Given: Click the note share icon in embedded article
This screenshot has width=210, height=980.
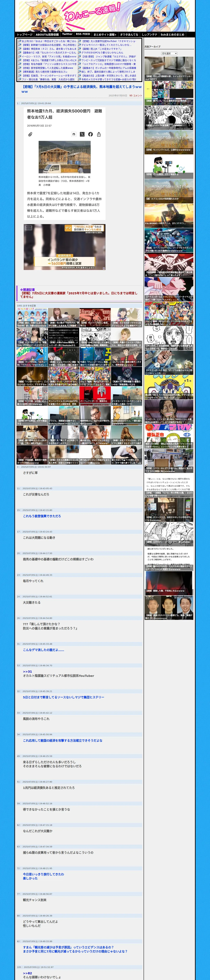Looking at the screenshot, I should [74, 134].
